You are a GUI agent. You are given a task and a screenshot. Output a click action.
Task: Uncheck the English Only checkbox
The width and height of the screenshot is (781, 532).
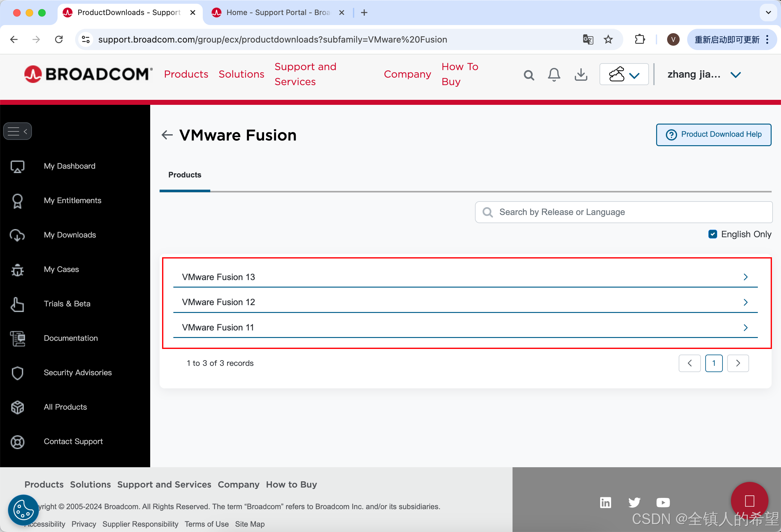coord(712,234)
